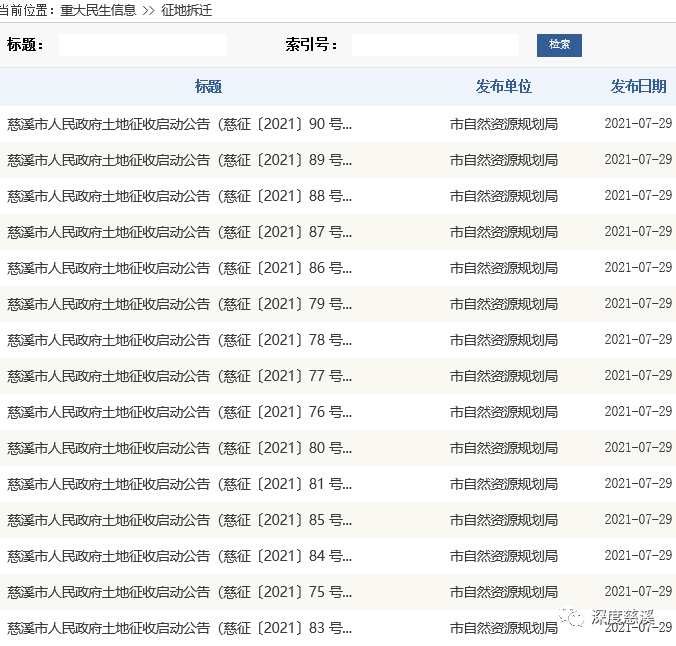This screenshot has width=676, height=646.
Task: Open announcement 慈征〔2021〕83号
Action: 179,628
